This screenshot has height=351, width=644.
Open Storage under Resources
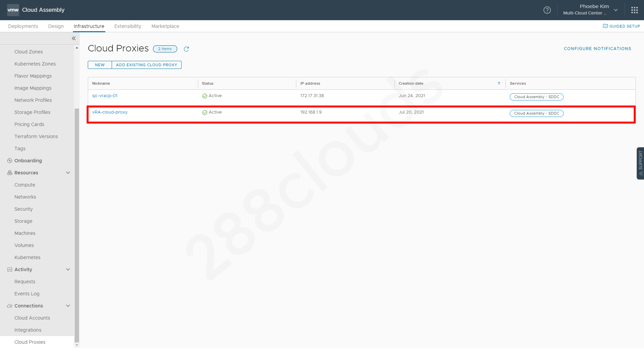click(23, 221)
